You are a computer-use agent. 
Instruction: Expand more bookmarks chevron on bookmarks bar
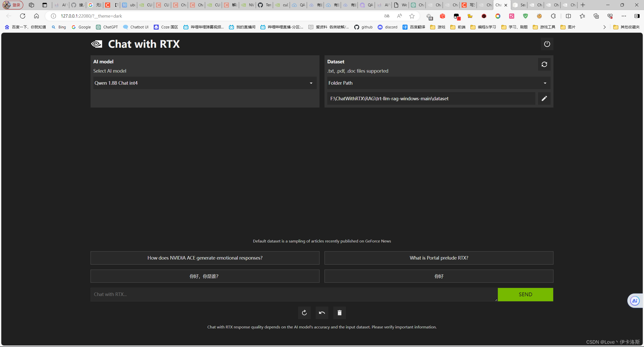605,27
